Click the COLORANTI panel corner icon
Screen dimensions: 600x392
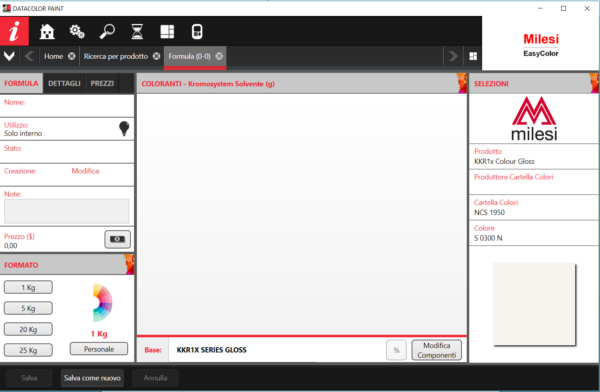[x=462, y=83]
